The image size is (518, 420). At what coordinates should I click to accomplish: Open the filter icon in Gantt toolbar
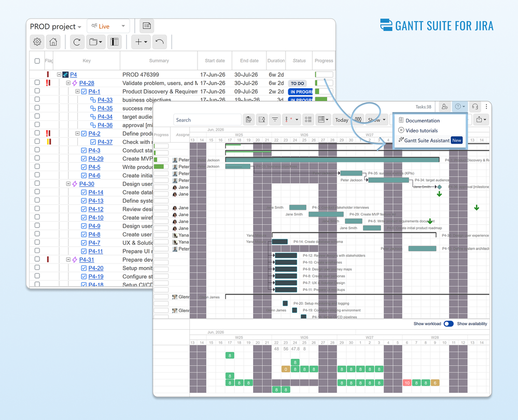275,120
